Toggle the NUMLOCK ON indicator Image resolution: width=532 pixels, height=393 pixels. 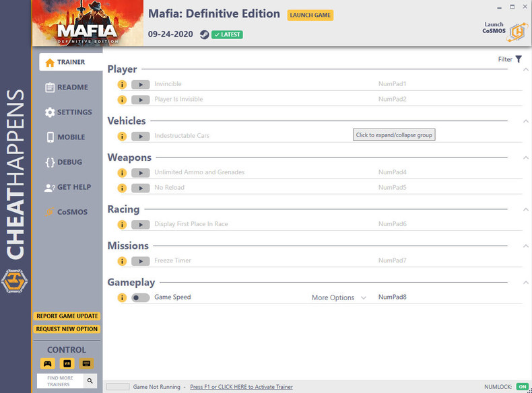coord(523,386)
